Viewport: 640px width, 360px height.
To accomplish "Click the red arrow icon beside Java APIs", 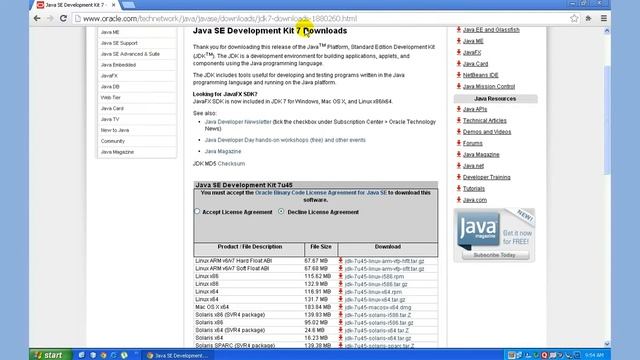I will coord(458,109).
